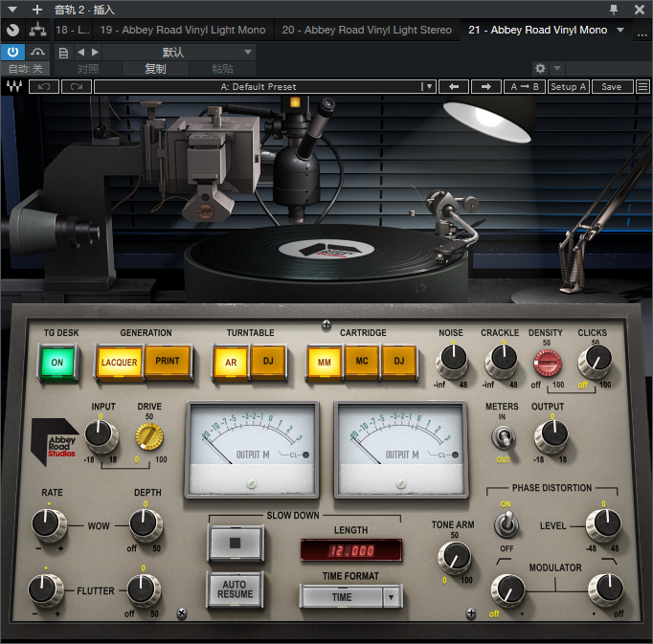Click the top panel plus screw
Viewport: 653px width, 644px height.
point(326,325)
